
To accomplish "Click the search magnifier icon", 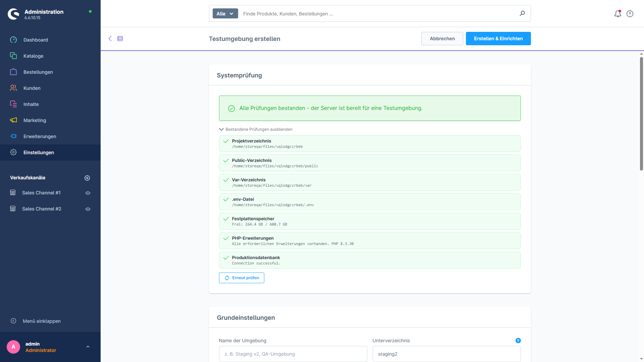I will click(522, 13).
